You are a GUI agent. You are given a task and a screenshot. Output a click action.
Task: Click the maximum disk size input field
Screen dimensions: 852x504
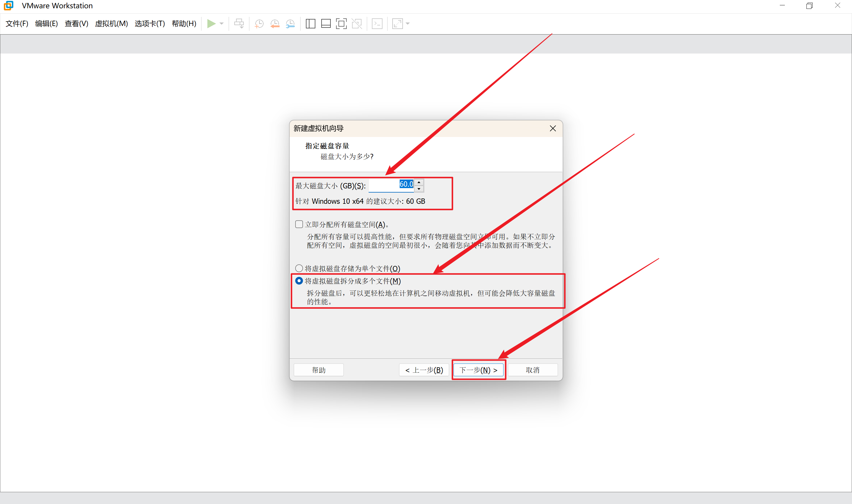point(390,185)
